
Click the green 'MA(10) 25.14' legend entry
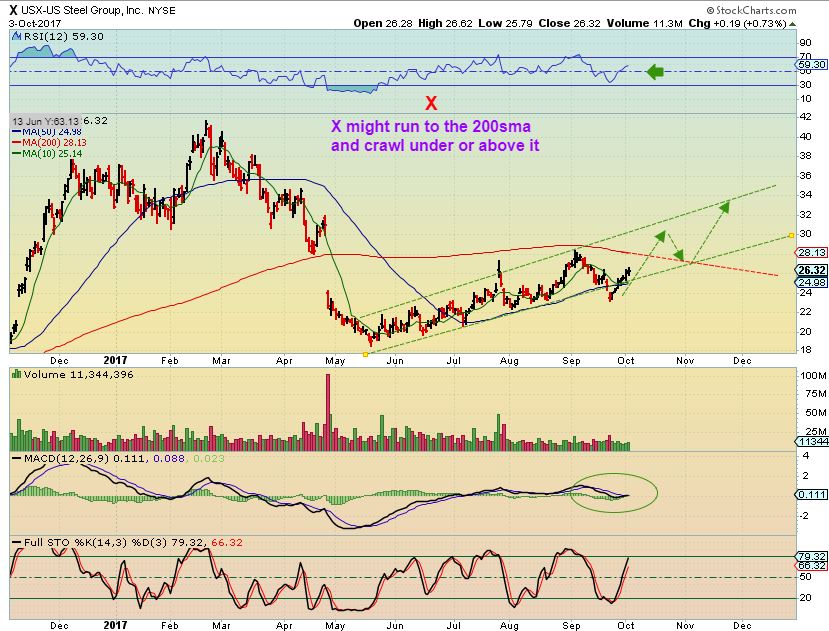(x=47, y=153)
